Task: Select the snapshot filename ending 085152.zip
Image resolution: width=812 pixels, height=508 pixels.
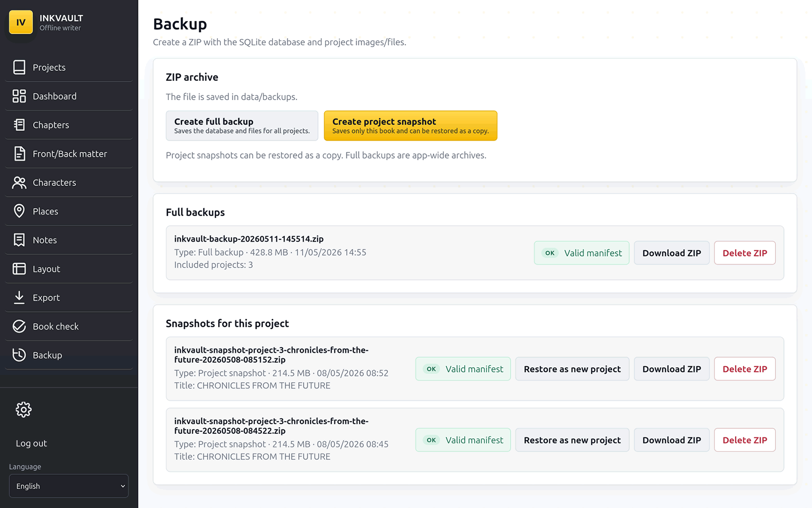Action: click(x=271, y=355)
